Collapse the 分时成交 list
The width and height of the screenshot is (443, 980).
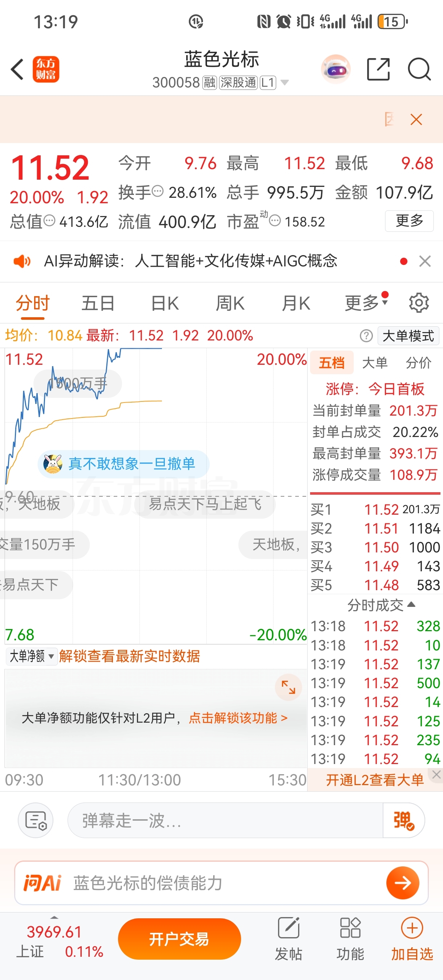point(411,604)
